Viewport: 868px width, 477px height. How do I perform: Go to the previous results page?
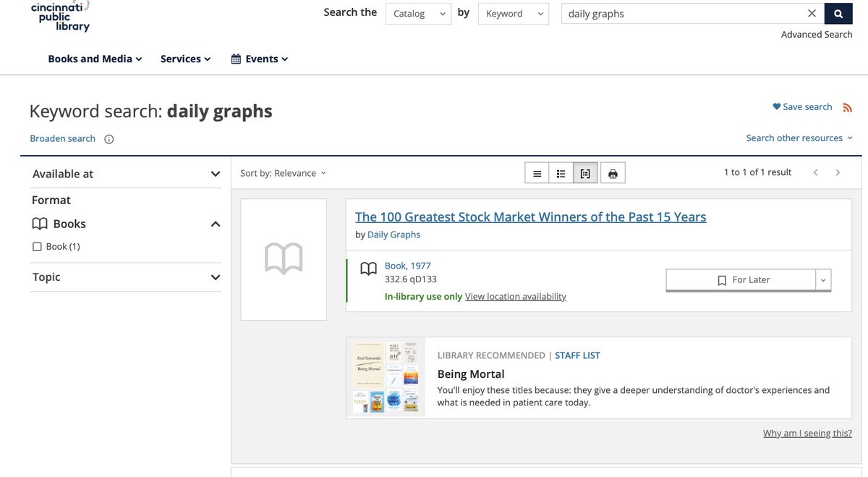(816, 172)
